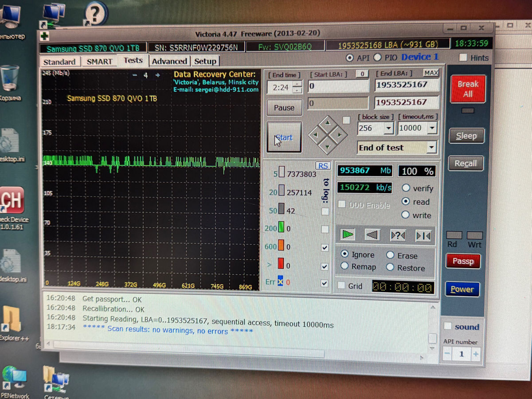Switch to the SMART tab

pyautogui.click(x=99, y=62)
